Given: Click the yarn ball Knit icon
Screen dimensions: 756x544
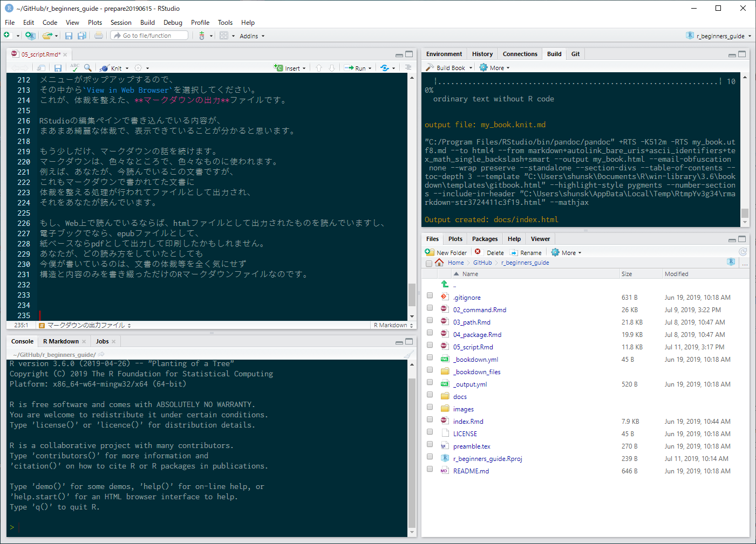Looking at the screenshot, I should [x=105, y=68].
